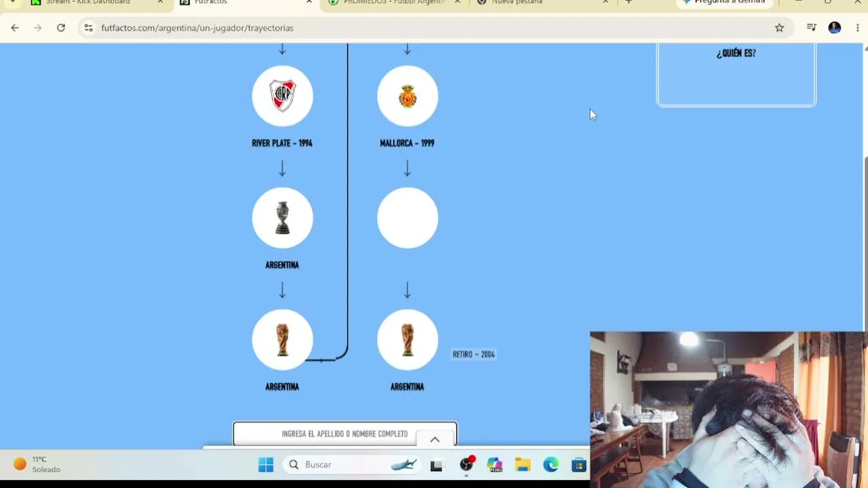
Task: Click the ¿Quién es? panel
Action: click(736, 74)
